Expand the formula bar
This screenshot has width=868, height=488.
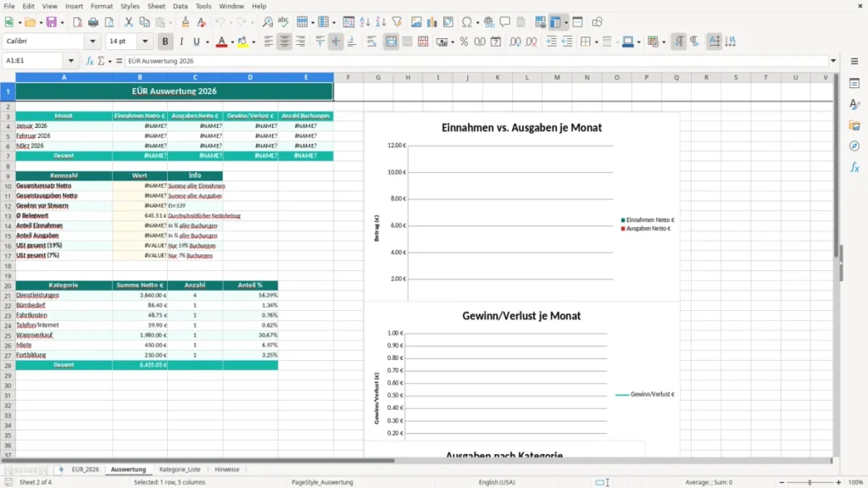(x=833, y=61)
